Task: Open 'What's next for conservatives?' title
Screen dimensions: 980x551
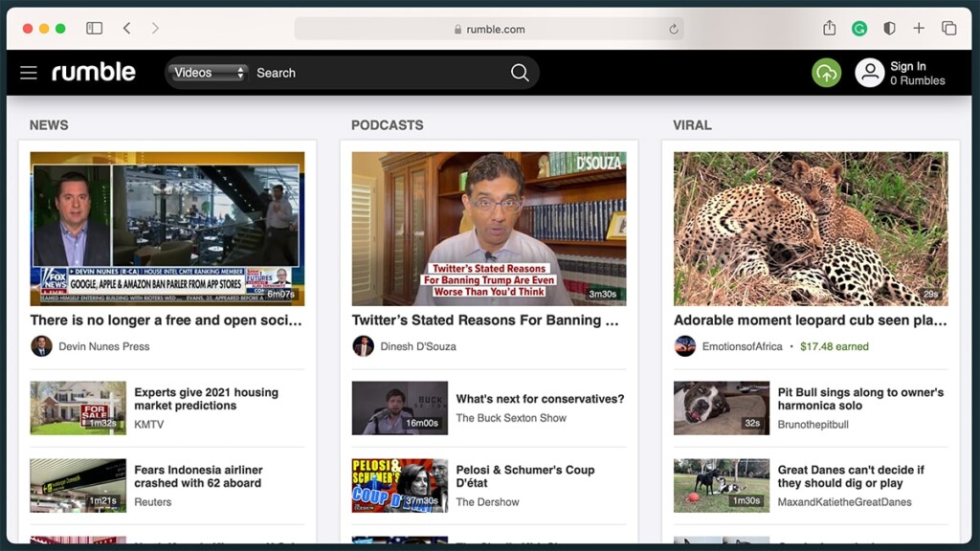Action: (x=540, y=399)
